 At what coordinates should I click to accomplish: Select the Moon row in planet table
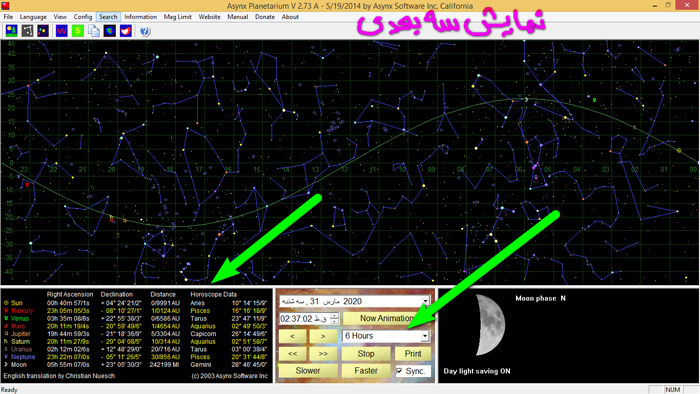(136, 365)
